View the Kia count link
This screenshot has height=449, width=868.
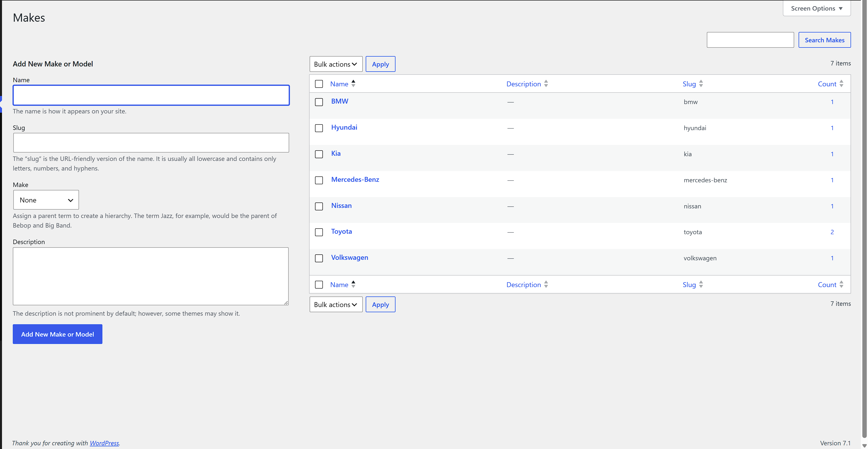(x=832, y=154)
